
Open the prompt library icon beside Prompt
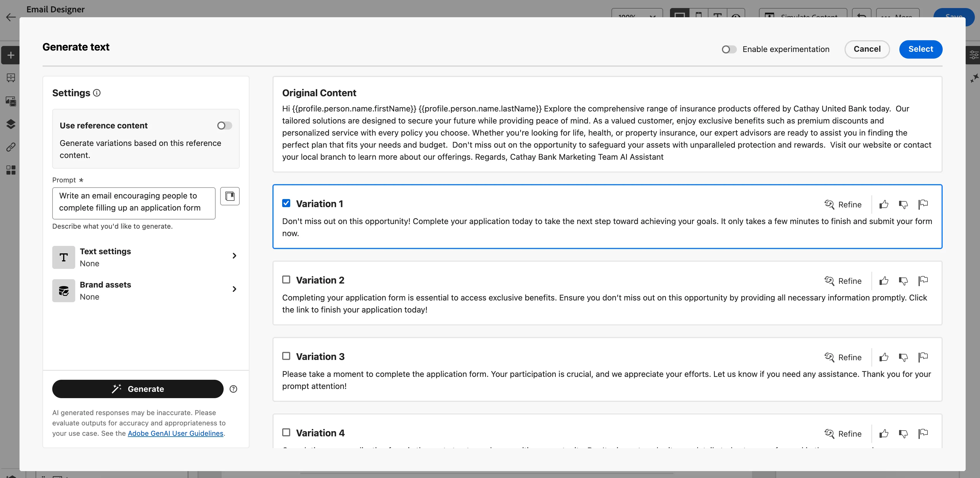coord(230,196)
